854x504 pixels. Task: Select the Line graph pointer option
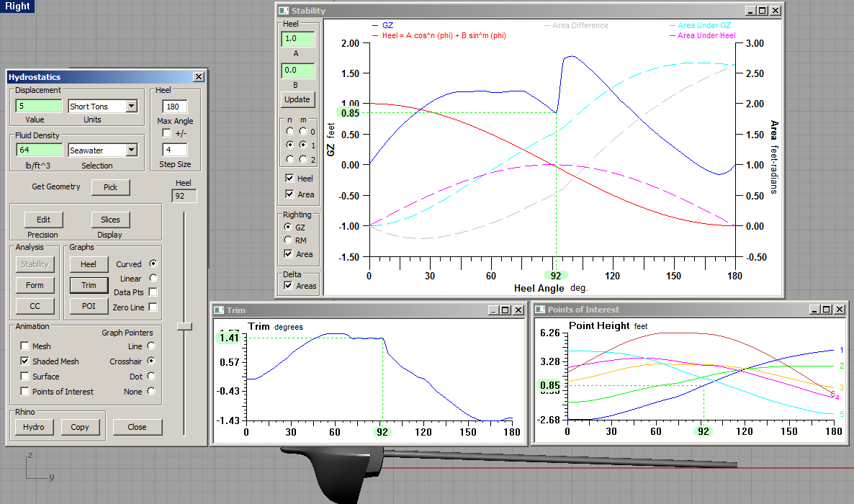click(x=151, y=346)
